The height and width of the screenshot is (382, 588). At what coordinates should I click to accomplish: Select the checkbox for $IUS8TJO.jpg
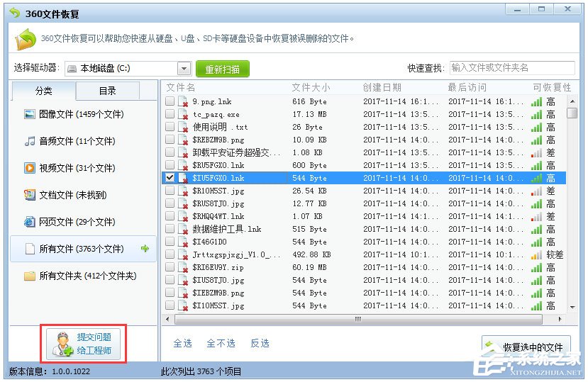(x=170, y=279)
